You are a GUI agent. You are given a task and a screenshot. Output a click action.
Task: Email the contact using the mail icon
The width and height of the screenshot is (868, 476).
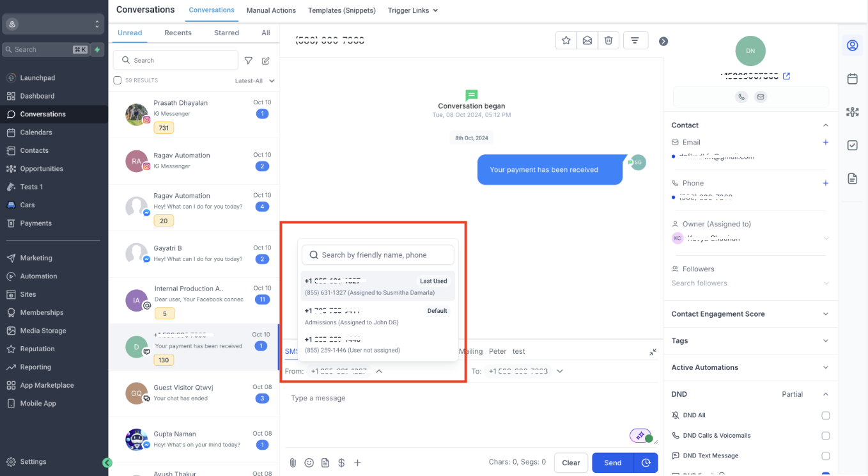[760, 97]
